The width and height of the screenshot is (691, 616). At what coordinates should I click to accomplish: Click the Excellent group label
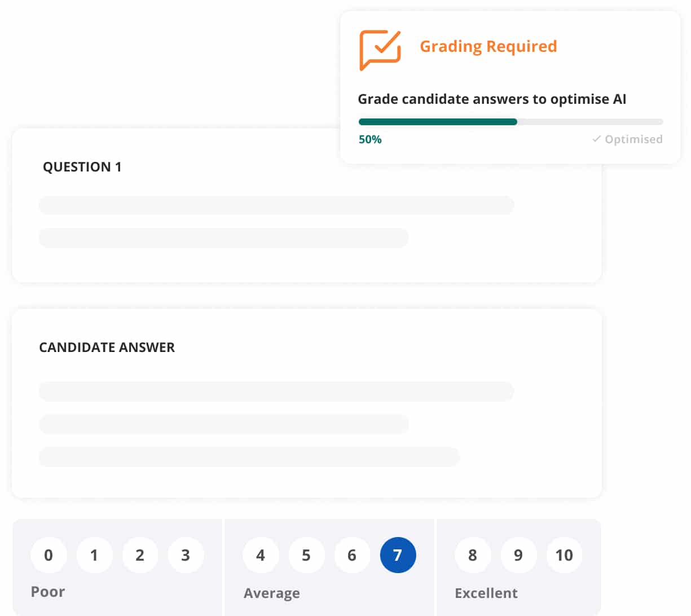pos(486,593)
